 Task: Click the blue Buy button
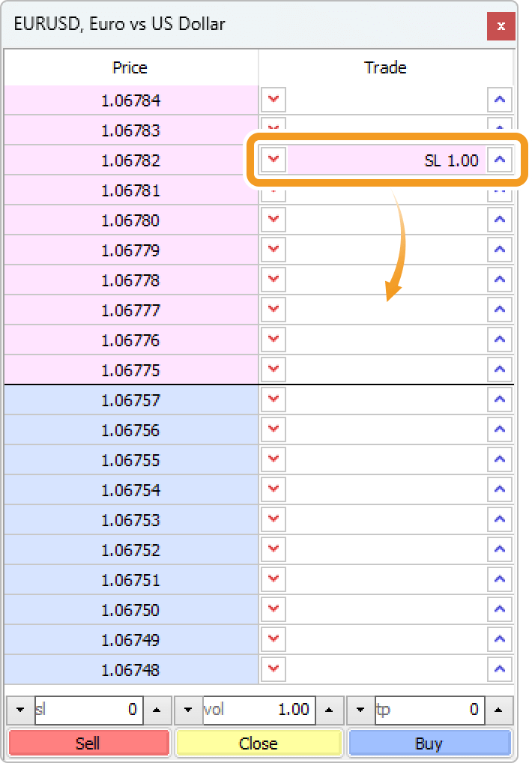(429, 743)
